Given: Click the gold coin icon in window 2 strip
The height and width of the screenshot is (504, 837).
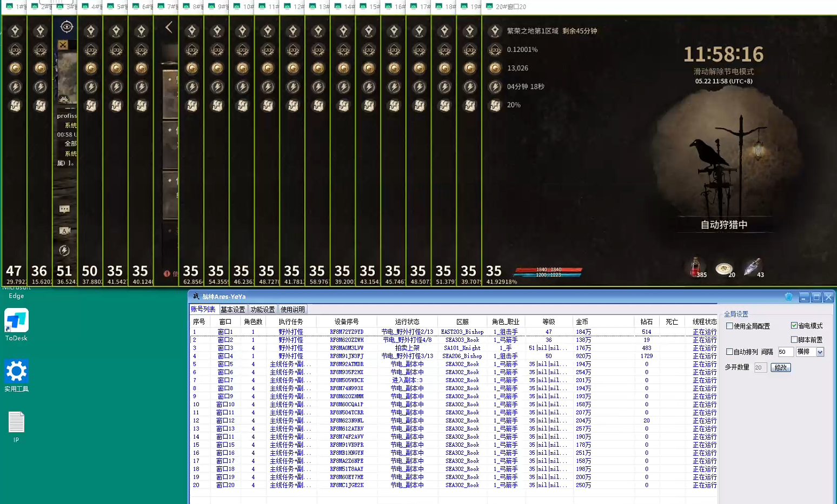Looking at the screenshot, I should [x=41, y=68].
